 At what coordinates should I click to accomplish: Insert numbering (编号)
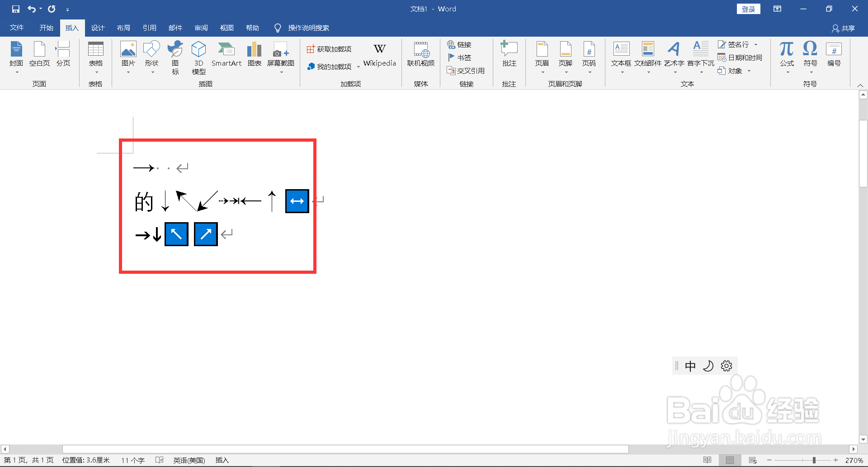834,54
